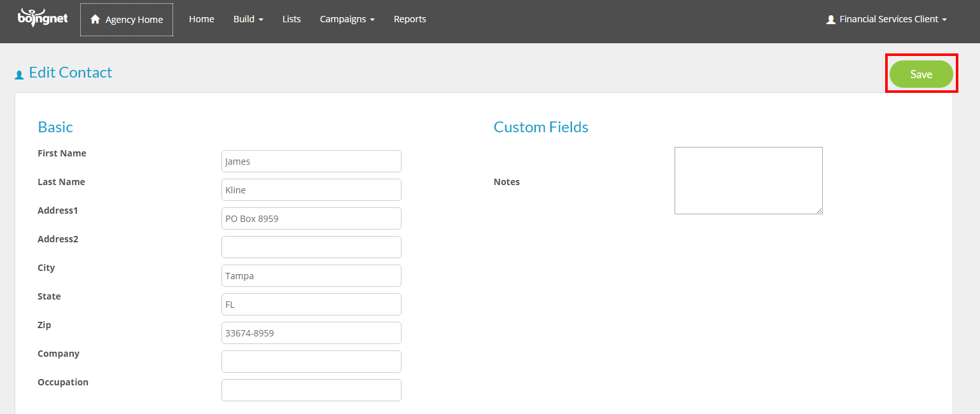Click the Notes text area corner grip
This screenshot has width=980, height=414.
819,210
